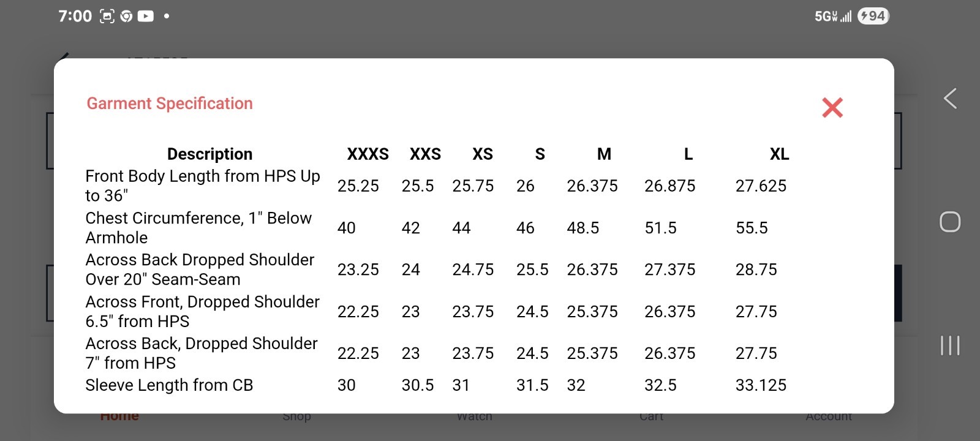Tap the clock time in status bar

(x=75, y=16)
